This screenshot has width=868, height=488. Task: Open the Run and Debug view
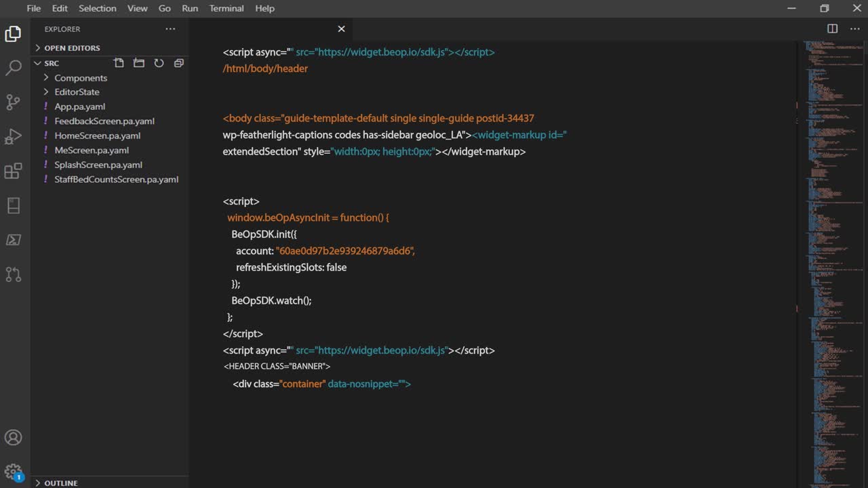14,136
